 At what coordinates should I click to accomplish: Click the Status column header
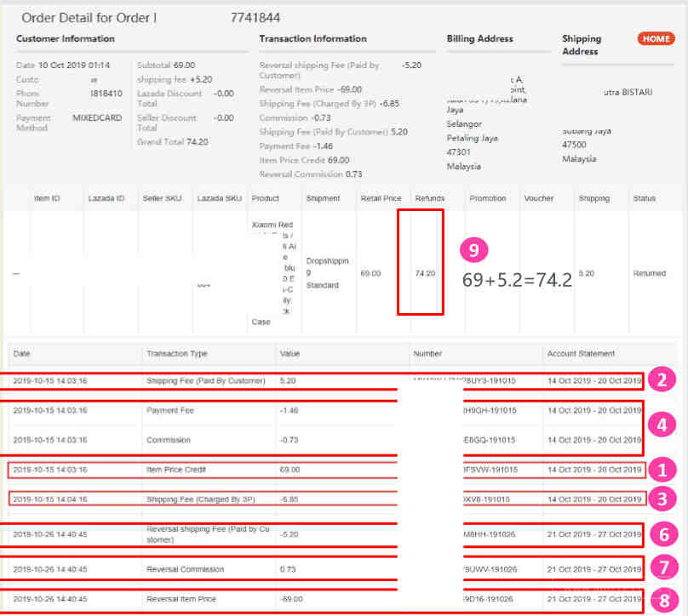click(644, 198)
